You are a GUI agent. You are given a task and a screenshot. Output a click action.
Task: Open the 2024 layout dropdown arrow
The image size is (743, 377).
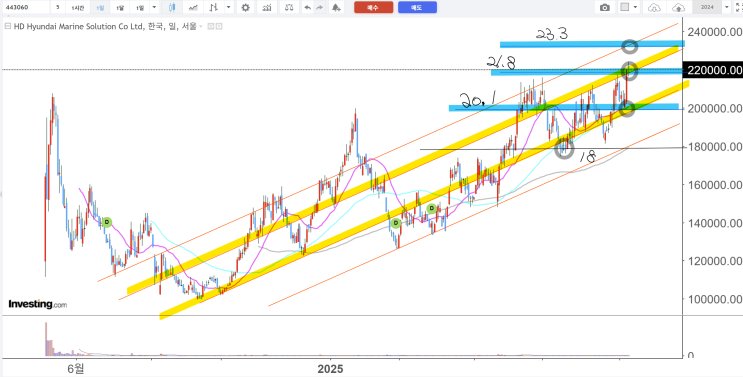tap(726, 7)
